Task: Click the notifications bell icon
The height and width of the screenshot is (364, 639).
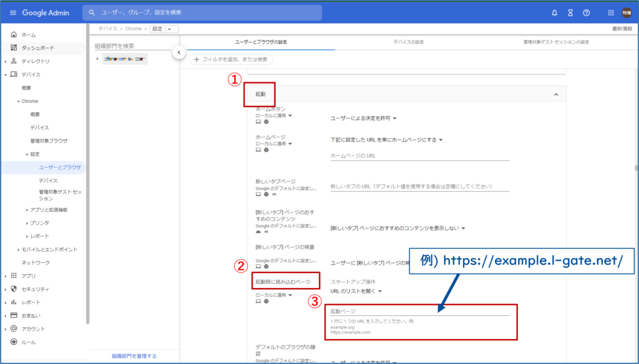Action: pos(554,12)
